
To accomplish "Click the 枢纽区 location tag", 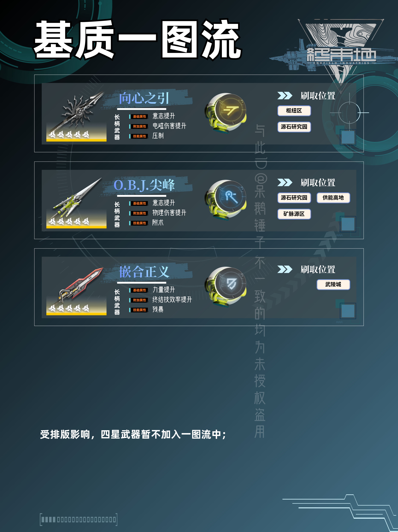I will 294,111.
